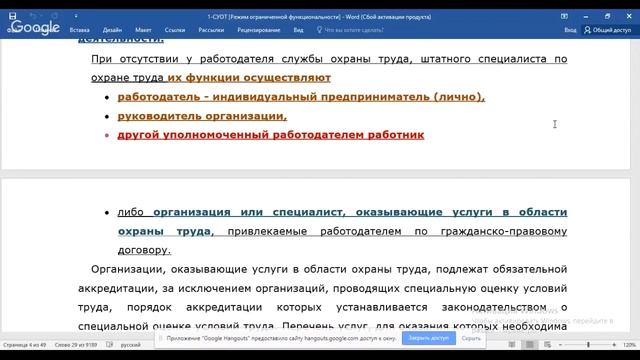
Task: Click the 'Скрыть' link in sharing bar
Action: [471, 338]
